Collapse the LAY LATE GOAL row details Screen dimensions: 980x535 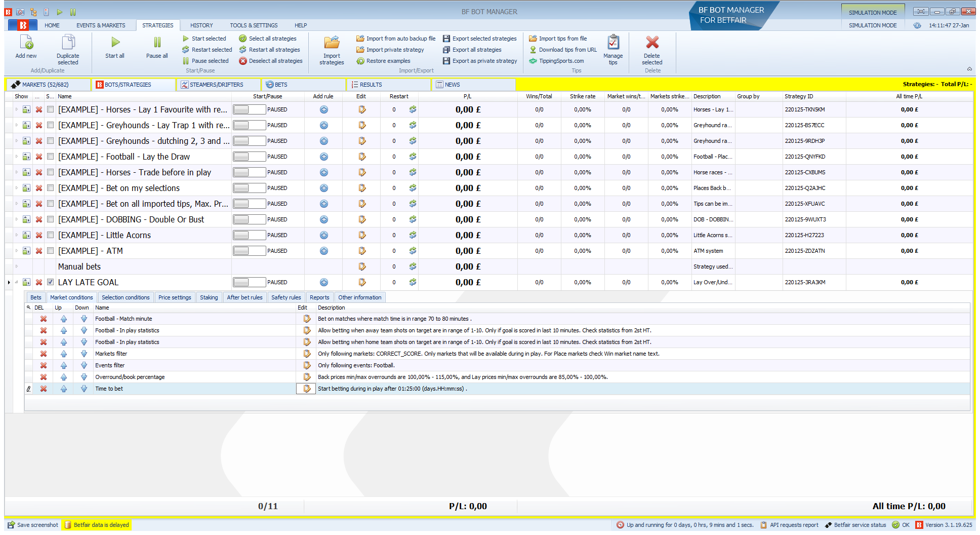point(16,282)
